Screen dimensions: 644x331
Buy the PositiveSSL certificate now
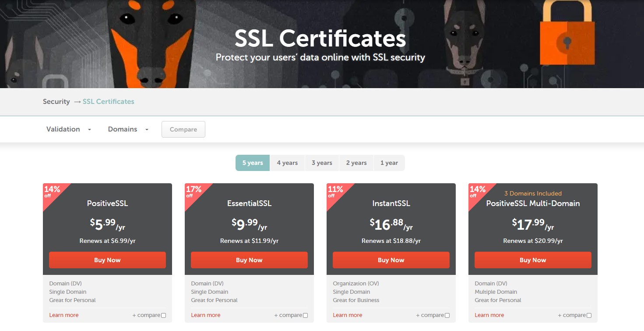click(x=107, y=260)
